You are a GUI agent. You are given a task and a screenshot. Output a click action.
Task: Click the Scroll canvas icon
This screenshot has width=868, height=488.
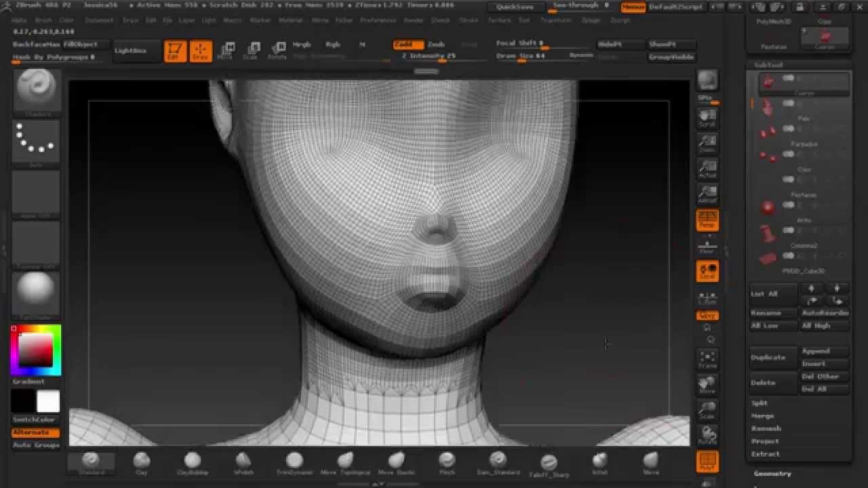coord(707,119)
